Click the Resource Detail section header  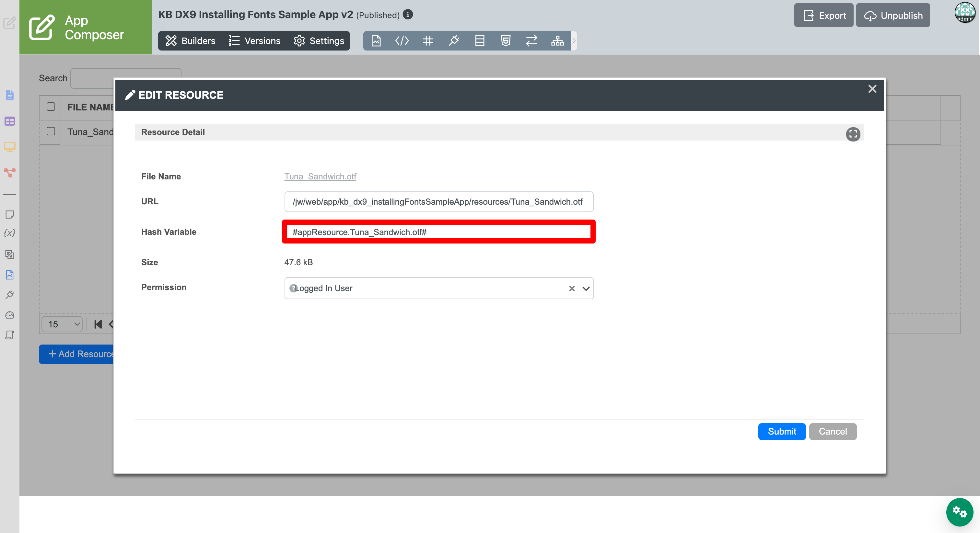coord(499,132)
